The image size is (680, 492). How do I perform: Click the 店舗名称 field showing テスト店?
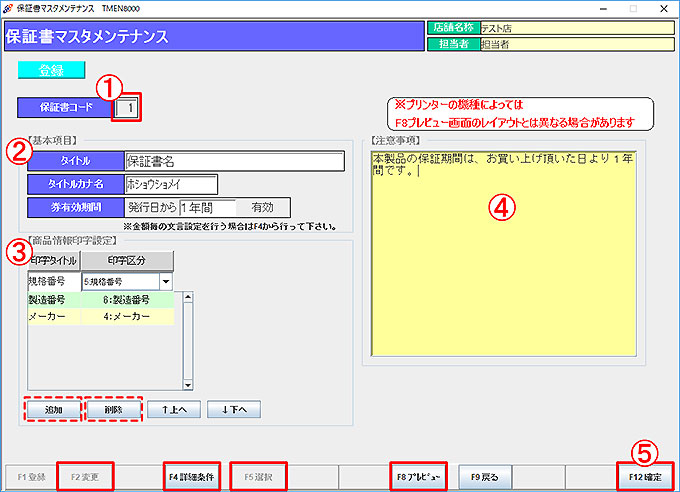577,28
